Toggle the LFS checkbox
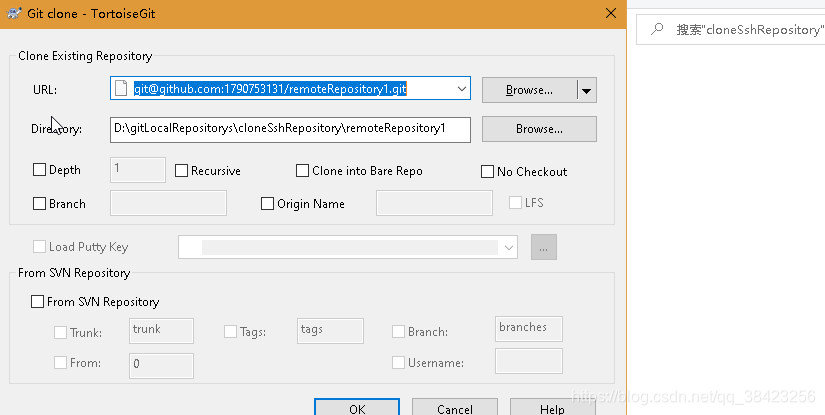825x415 pixels. 515,203
